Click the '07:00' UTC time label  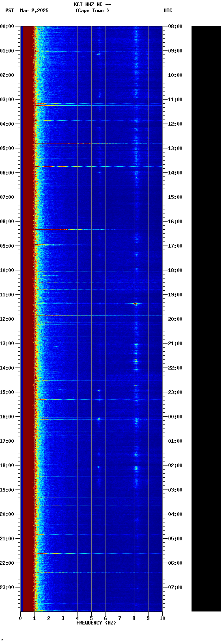(175, 587)
